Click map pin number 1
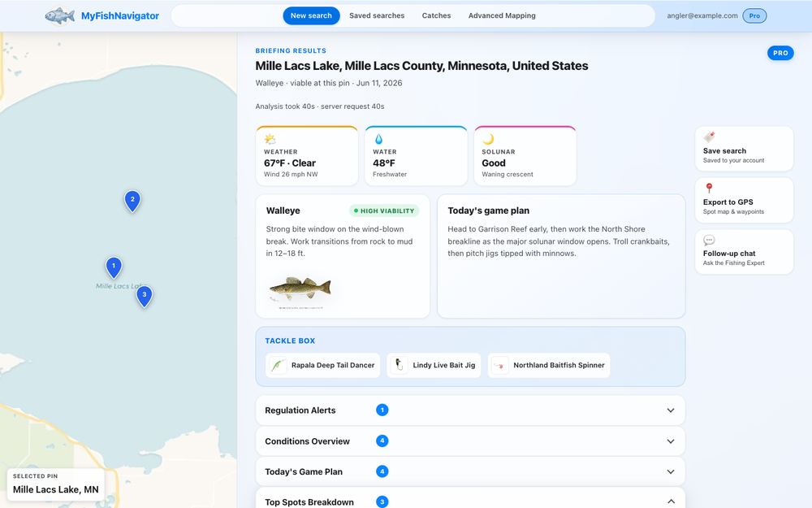Viewport: 812px width, 508px height. (114, 267)
